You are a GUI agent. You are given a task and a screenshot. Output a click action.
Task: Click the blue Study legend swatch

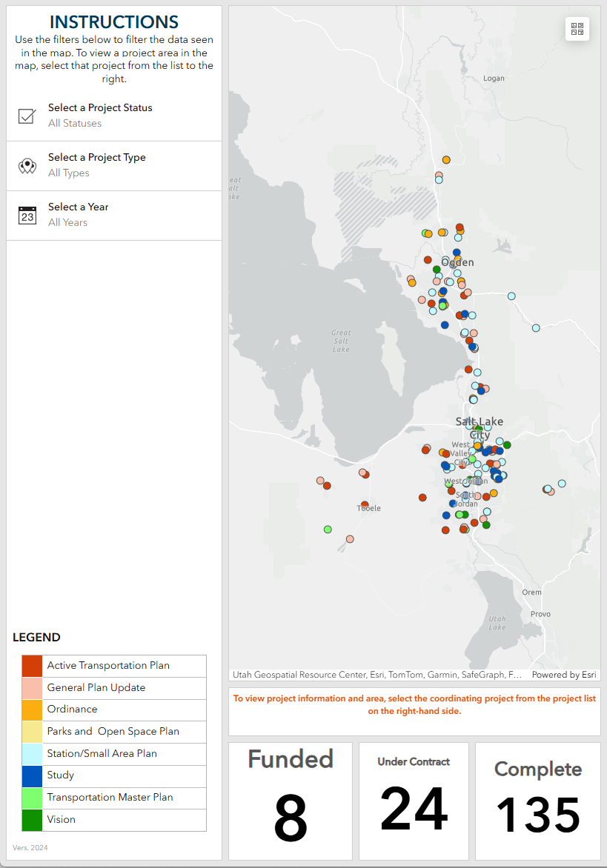pyautogui.click(x=31, y=775)
